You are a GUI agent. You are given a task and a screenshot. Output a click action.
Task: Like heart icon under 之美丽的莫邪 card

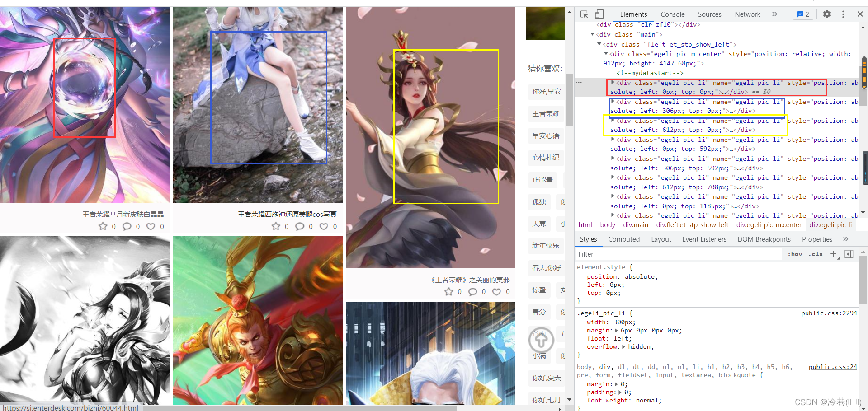point(497,292)
